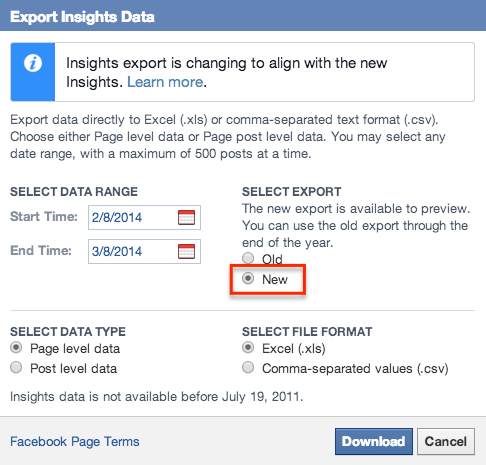This screenshot has height=465, width=486.
Task: Click the Cancel button
Action: pos(446,441)
